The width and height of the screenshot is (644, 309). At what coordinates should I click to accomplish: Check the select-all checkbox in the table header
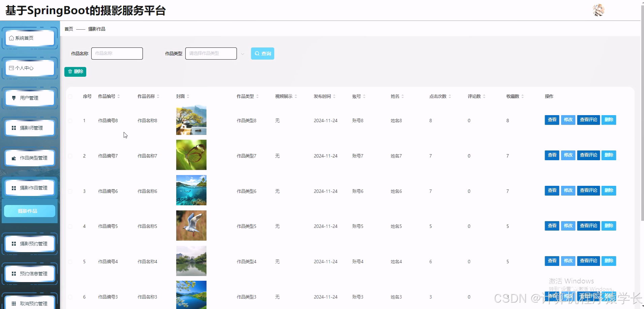point(70,97)
